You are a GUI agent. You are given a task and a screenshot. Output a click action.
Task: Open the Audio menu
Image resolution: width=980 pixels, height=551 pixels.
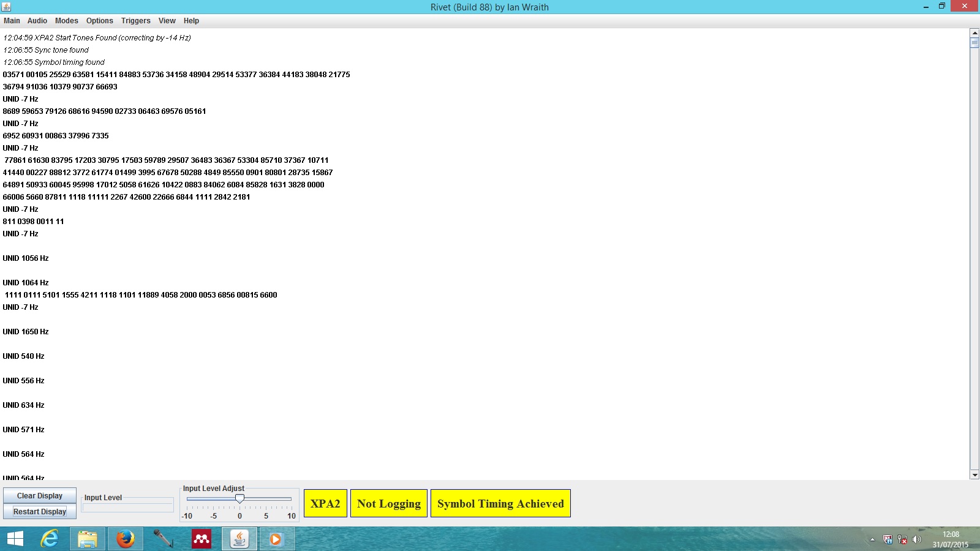click(37, 21)
